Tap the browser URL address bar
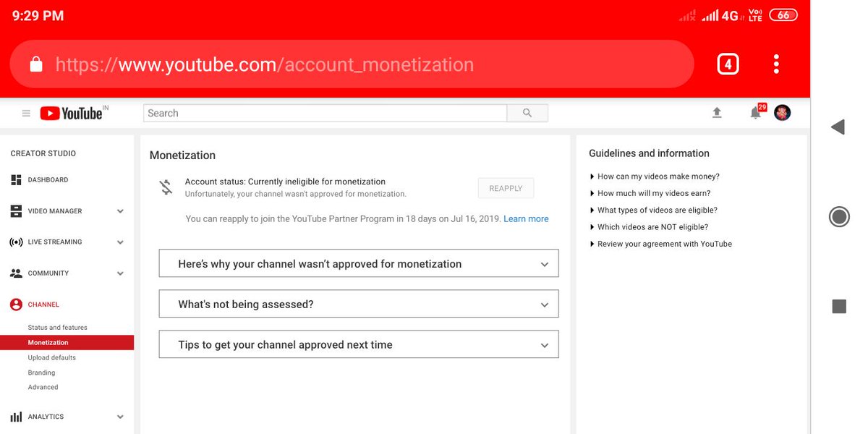Screen dimensions: 868x434 [x=352, y=64]
